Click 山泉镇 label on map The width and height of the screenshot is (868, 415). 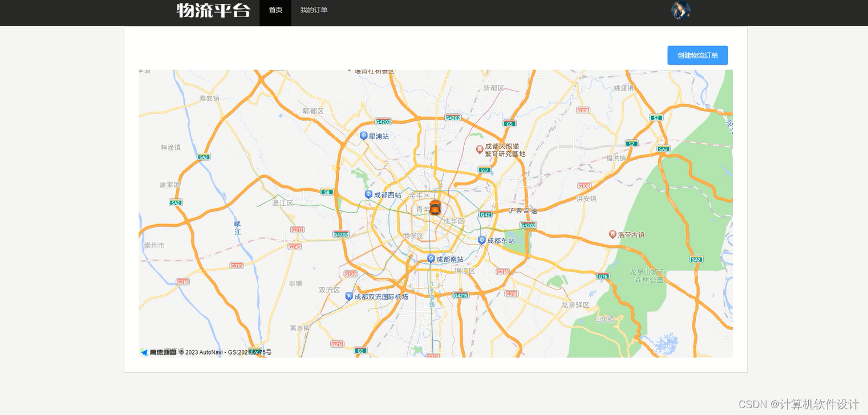tap(605, 319)
